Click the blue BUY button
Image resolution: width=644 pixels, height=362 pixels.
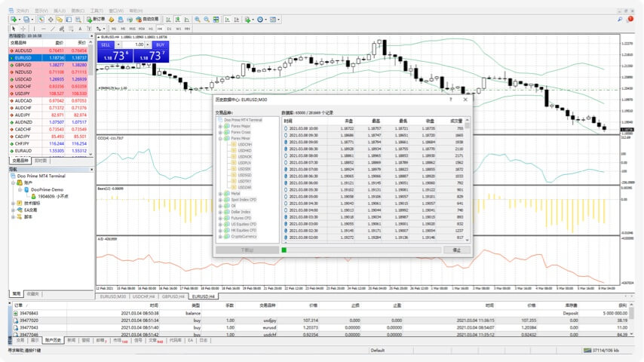pyautogui.click(x=158, y=44)
